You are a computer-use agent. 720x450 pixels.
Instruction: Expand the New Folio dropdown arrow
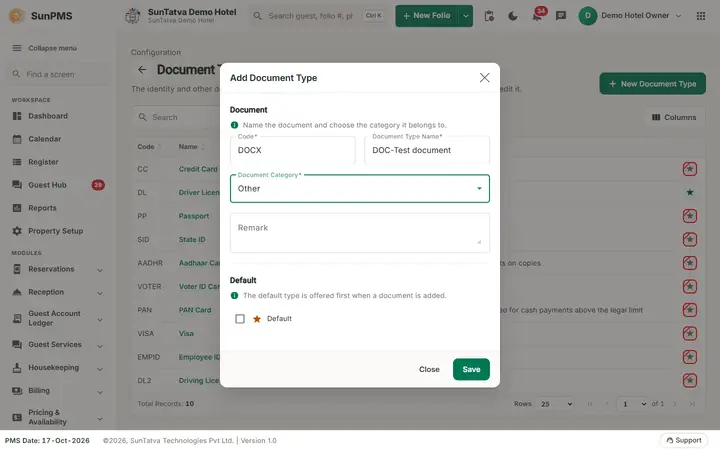466,16
